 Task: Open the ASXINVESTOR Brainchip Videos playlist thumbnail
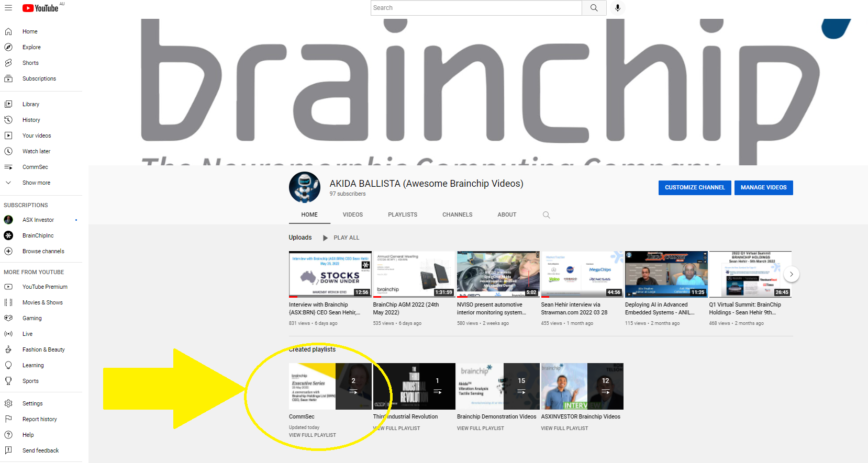(x=582, y=386)
